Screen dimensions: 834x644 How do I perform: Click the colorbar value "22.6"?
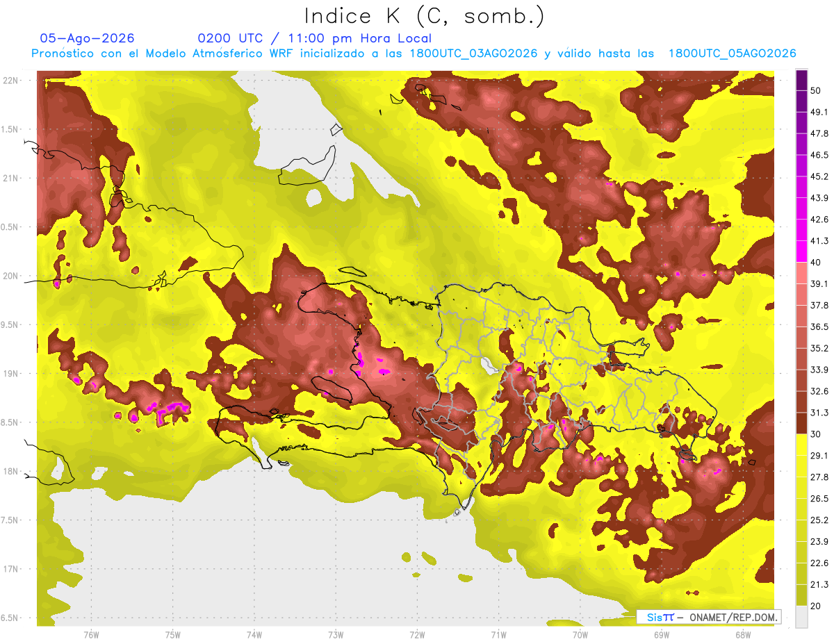pyautogui.click(x=819, y=563)
